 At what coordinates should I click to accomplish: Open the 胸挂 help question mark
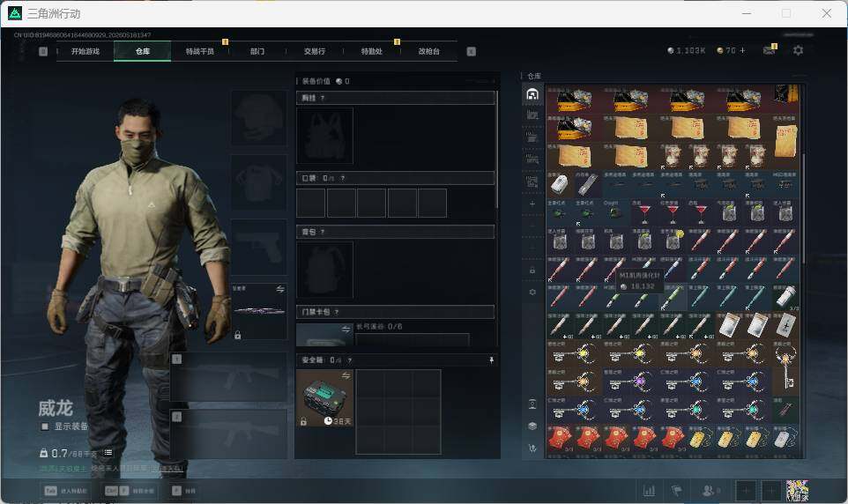(x=323, y=98)
